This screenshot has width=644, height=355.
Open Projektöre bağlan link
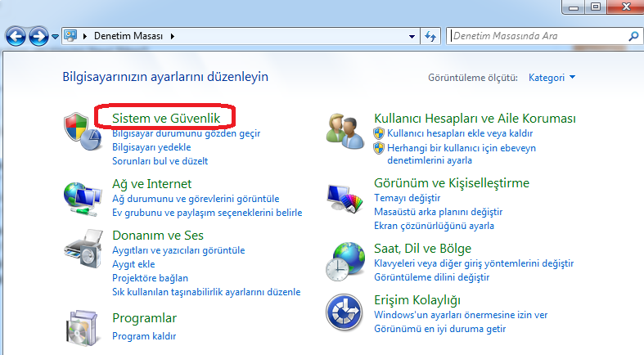[x=150, y=278]
